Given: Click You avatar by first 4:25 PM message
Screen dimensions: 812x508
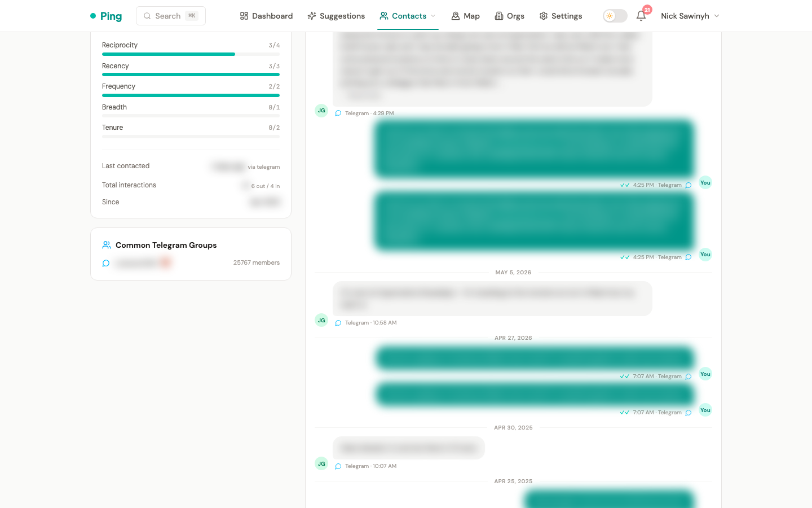Looking at the screenshot, I should [705, 182].
